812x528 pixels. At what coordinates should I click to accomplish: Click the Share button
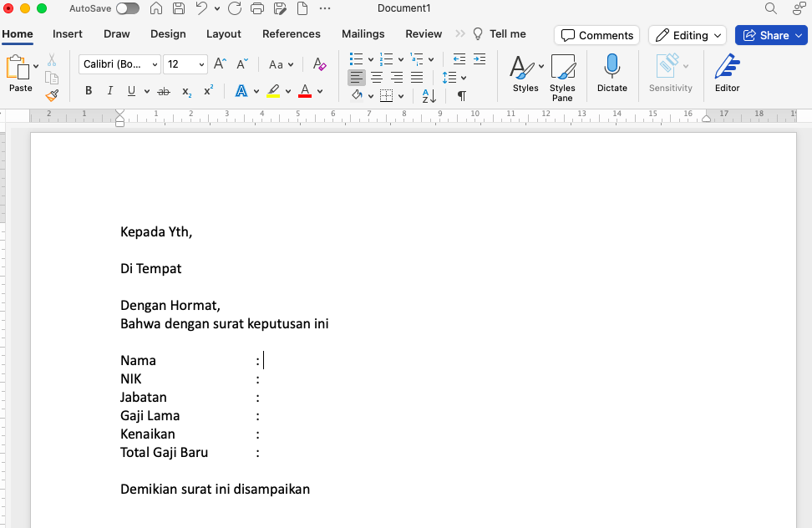pos(770,35)
